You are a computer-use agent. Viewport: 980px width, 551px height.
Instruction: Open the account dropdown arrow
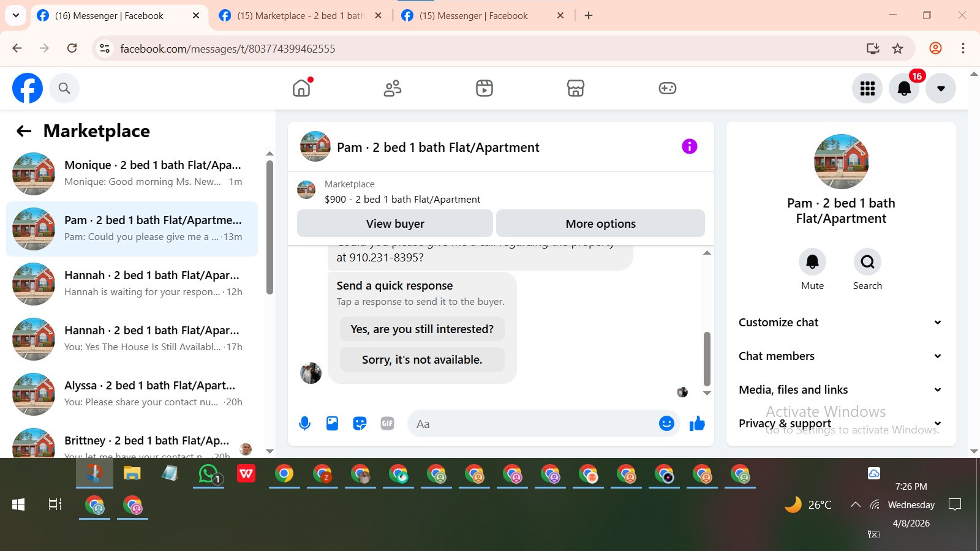click(x=941, y=89)
